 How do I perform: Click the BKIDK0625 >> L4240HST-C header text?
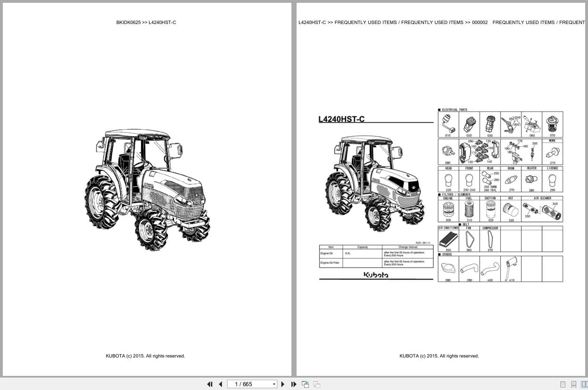(x=146, y=23)
